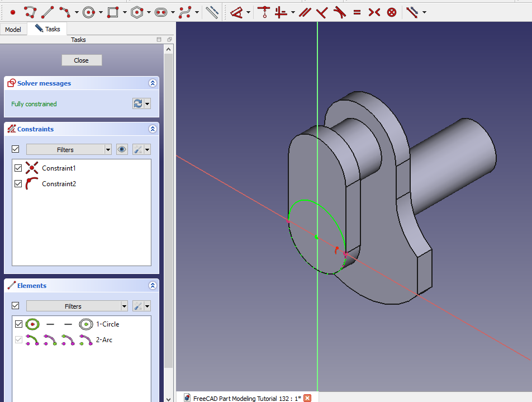Switch to the Model tab
The image size is (532, 402).
pos(13,29)
